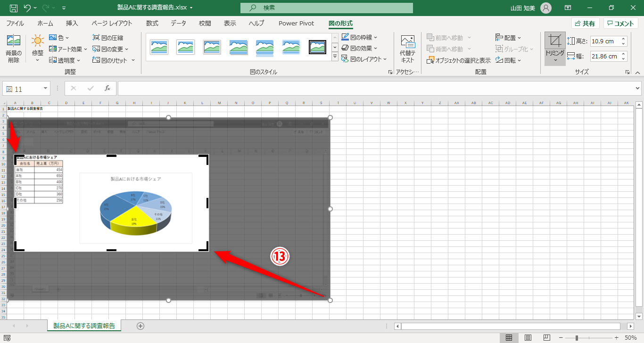Click the Share (共有) button
This screenshot has height=343, width=644.
(585, 24)
